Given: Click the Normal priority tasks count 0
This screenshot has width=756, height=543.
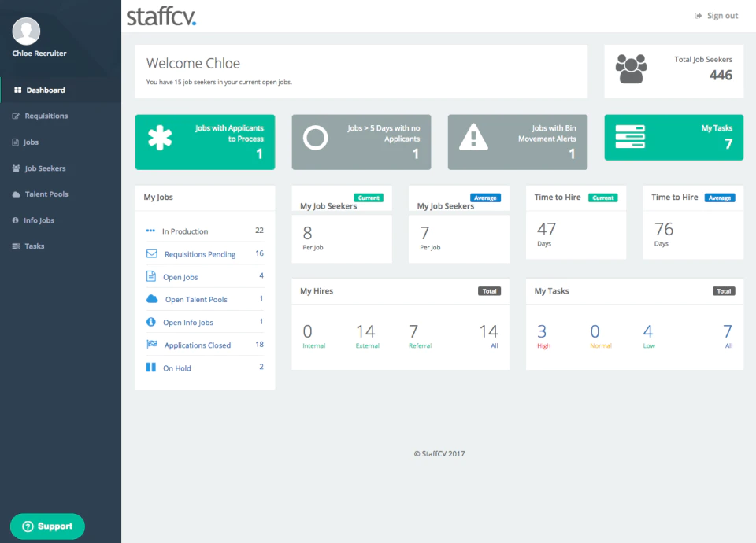Looking at the screenshot, I should point(595,331).
